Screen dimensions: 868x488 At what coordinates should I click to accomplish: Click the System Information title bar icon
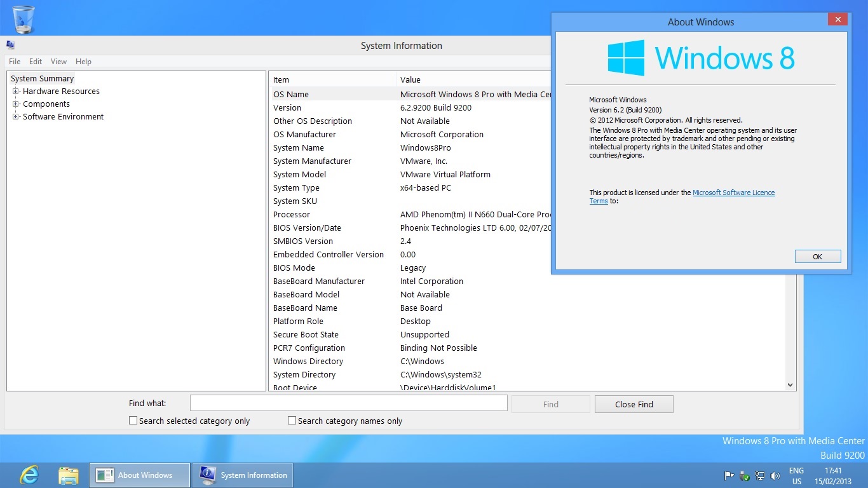tap(10, 45)
